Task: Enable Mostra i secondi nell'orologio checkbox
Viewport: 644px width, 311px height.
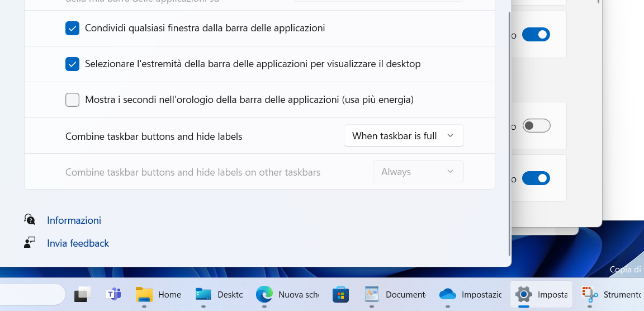Action: (72, 100)
